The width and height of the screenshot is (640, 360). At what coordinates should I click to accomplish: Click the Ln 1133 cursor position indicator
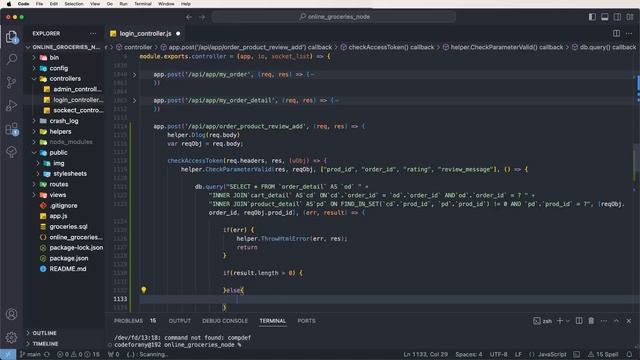pos(425,354)
